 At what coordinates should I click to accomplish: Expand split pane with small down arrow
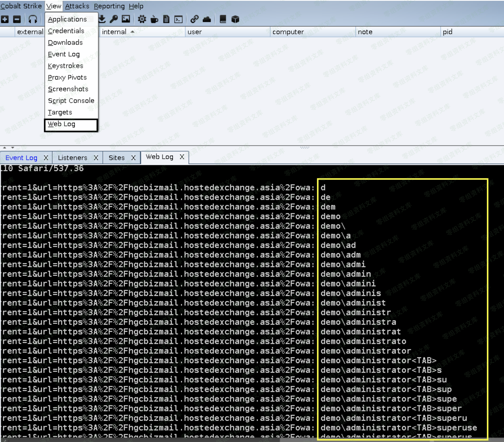pos(12,147)
